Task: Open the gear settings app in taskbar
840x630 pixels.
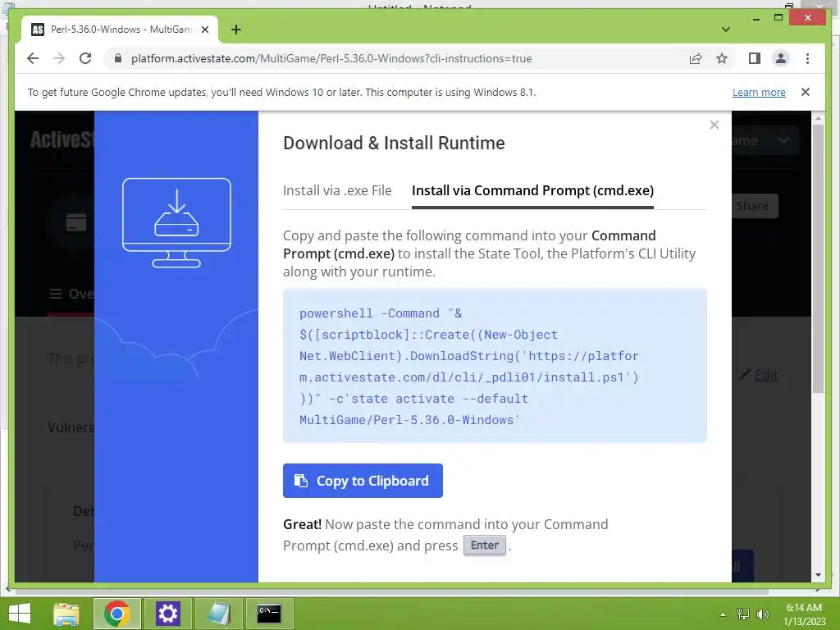Action: point(167,614)
